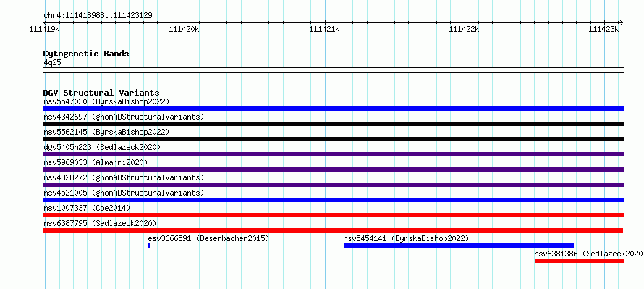Click the black bar for nsv4342697
The image size is (644, 289).
click(334, 124)
